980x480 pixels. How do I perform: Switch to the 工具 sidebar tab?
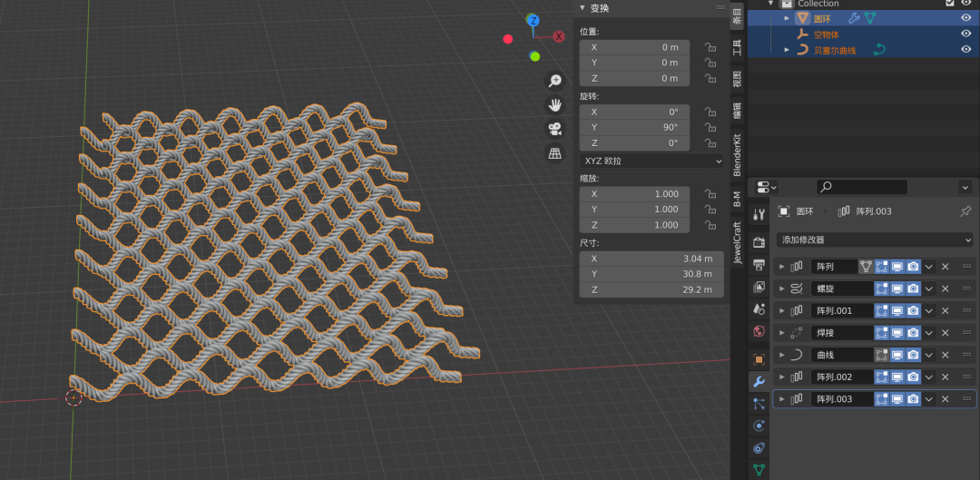[x=738, y=47]
